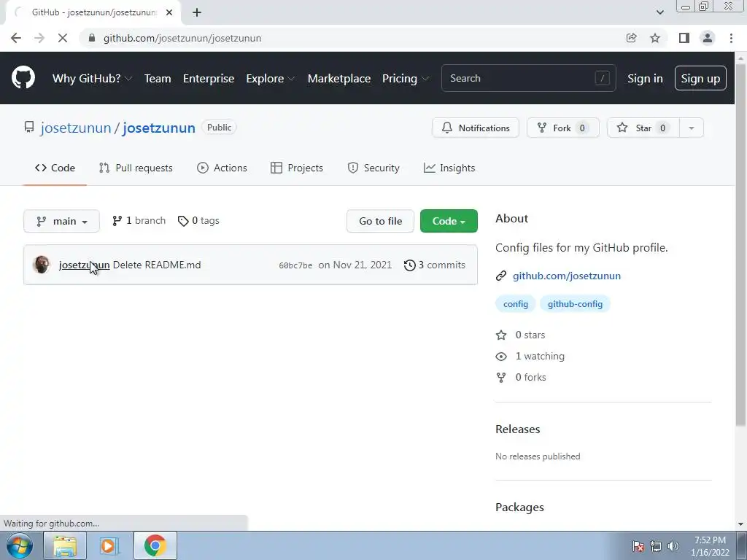Open media player taskbar icon
The image size is (747, 560).
click(x=108, y=545)
